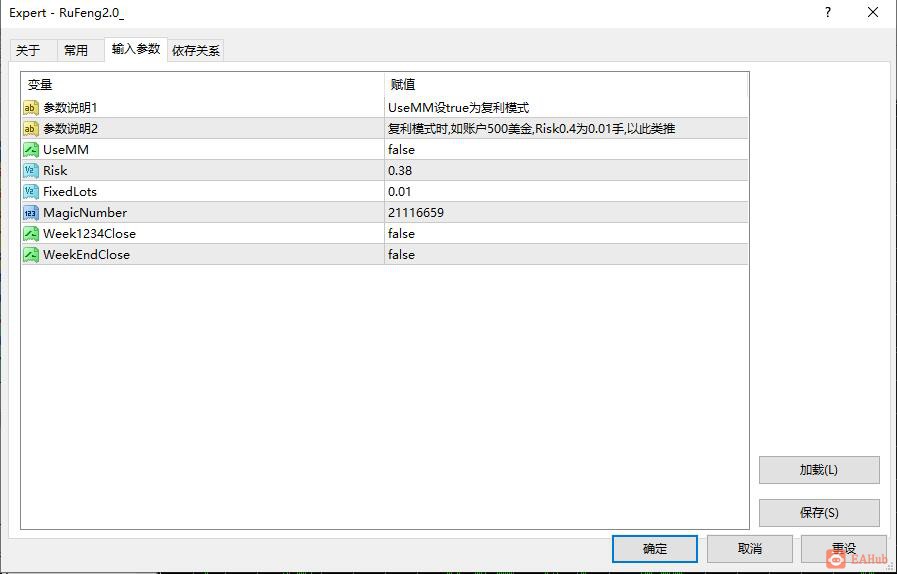Select the 参数说明2 variable name
897x574 pixels.
(x=70, y=129)
